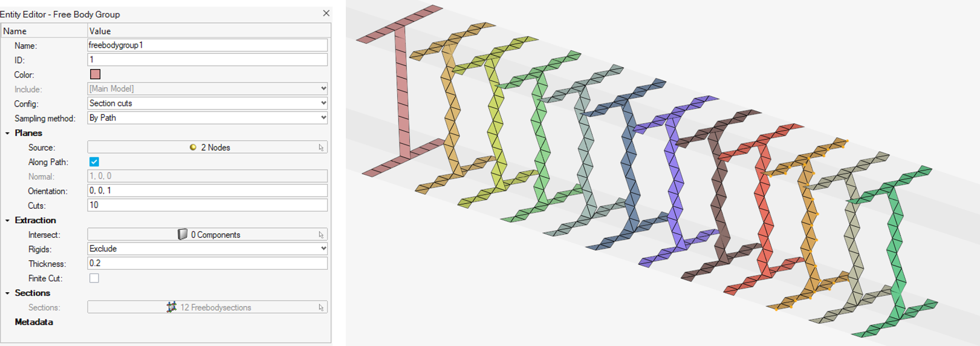Click the Components icon in Intersect field

tap(183, 234)
